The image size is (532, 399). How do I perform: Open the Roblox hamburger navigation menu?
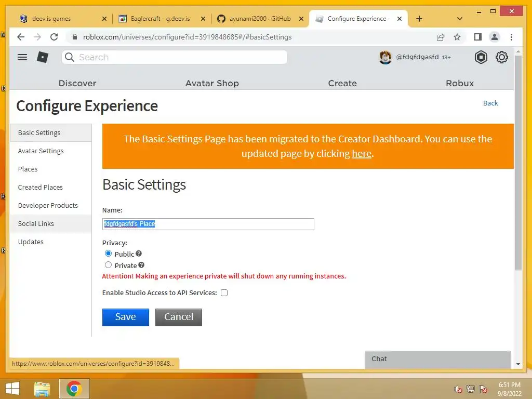[22, 57]
